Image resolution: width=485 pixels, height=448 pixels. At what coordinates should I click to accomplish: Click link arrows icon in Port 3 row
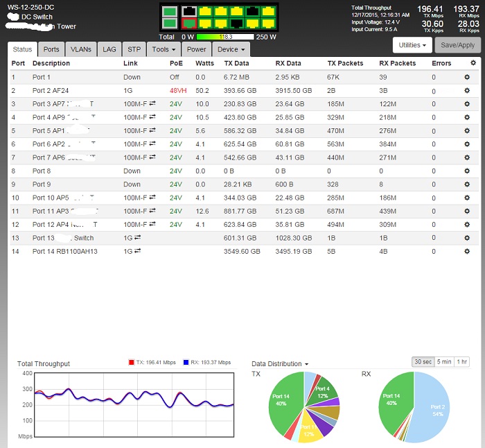[152, 103]
